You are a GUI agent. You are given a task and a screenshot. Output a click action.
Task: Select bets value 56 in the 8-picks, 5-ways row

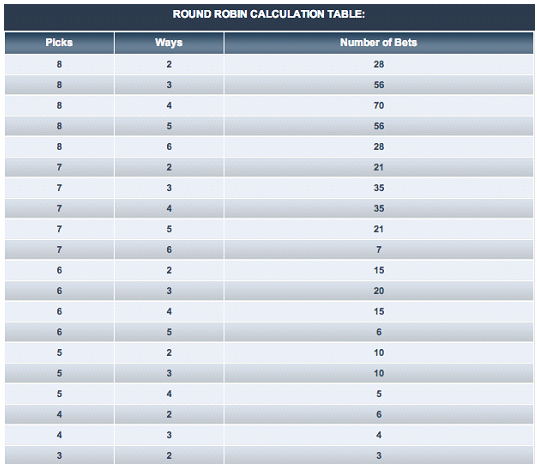(378, 126)
